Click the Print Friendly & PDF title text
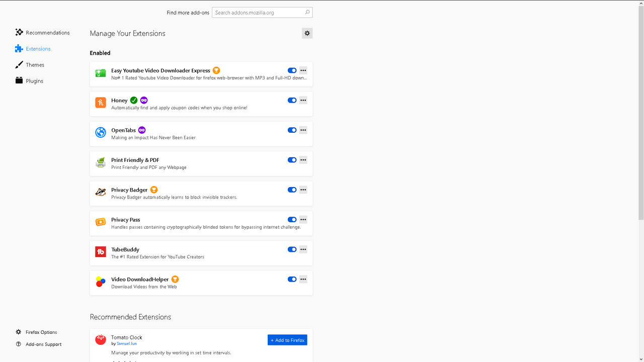This screenshot has height=362, width=644. point(135,160)
